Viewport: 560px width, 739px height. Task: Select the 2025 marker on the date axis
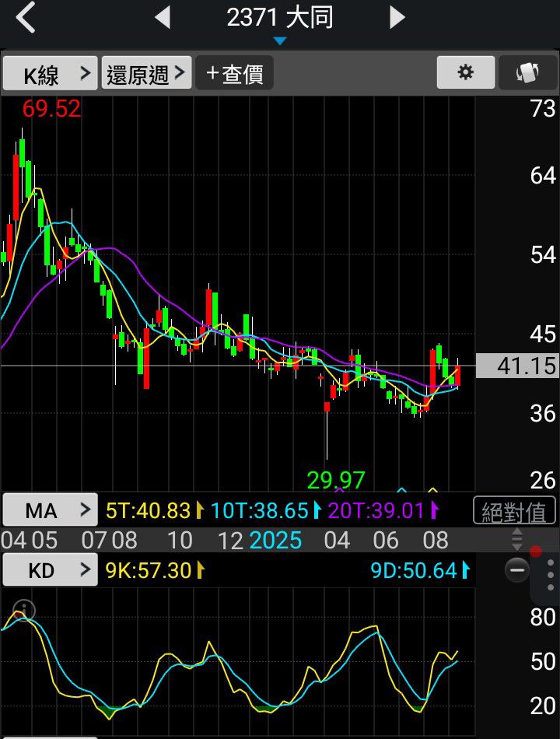pyautogui.click(x=275, y=540)
